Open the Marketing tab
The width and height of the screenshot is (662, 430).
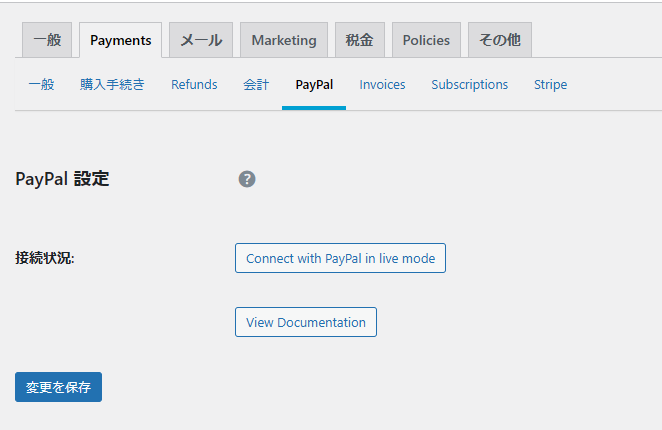click(283, 40)
